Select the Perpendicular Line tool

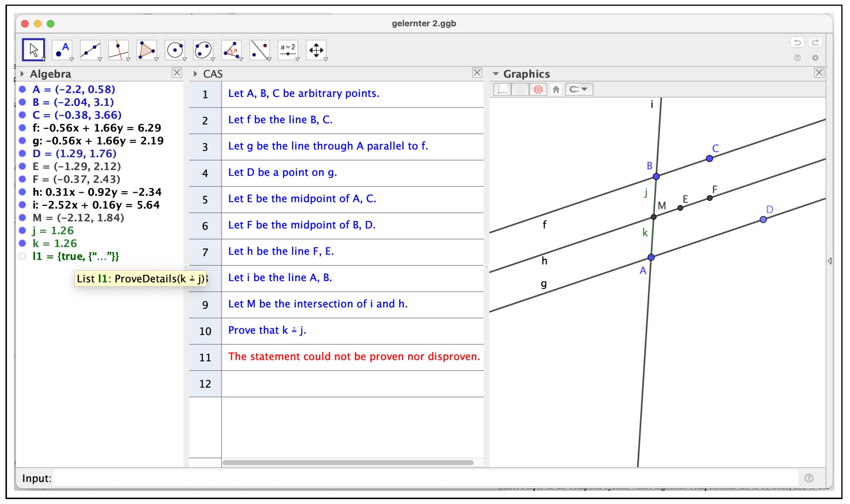pos(118,50)
